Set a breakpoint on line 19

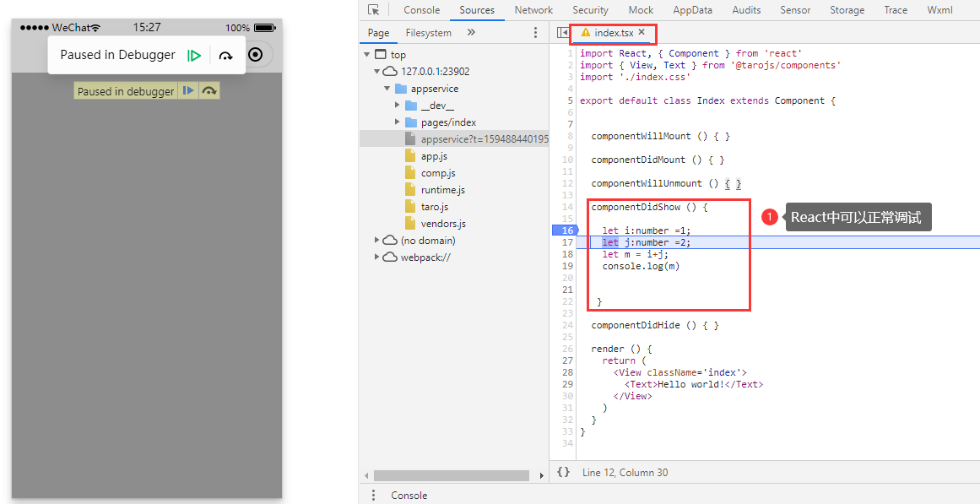[x=566, y=265]
